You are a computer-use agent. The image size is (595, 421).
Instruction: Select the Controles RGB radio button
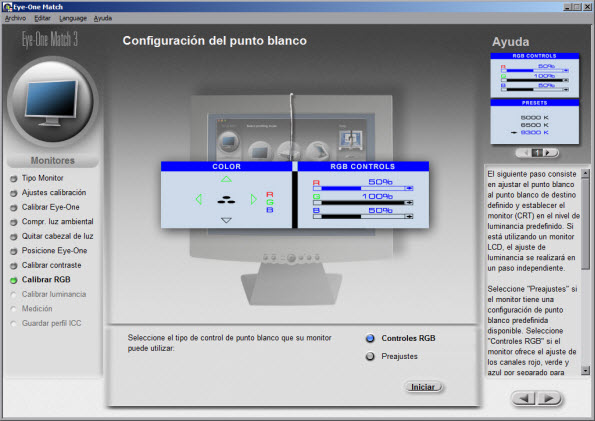point(370,338)
